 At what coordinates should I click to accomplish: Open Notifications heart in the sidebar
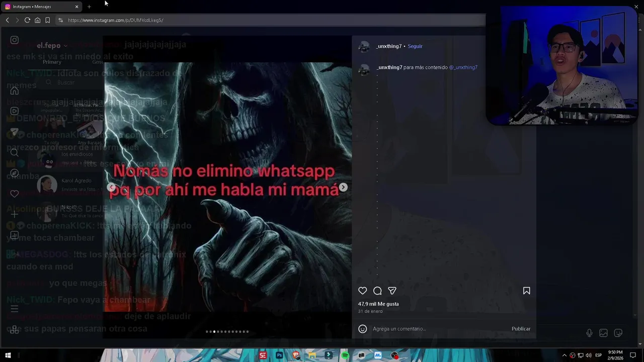pyautogui.click(x=15, y=194)
